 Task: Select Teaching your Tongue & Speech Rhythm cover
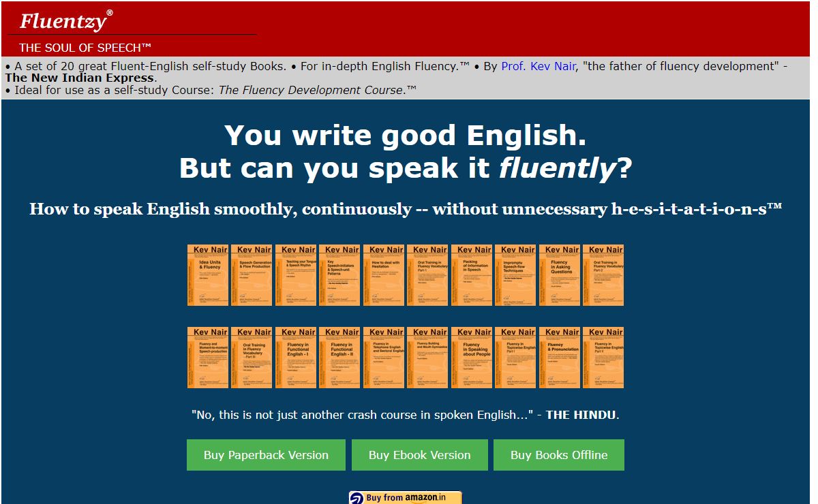[296, 275]
